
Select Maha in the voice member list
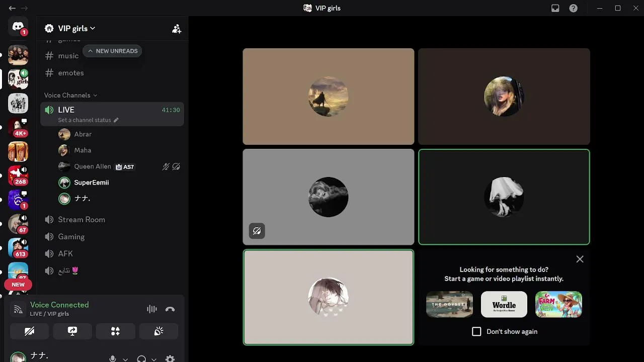(x=119, y=150)
